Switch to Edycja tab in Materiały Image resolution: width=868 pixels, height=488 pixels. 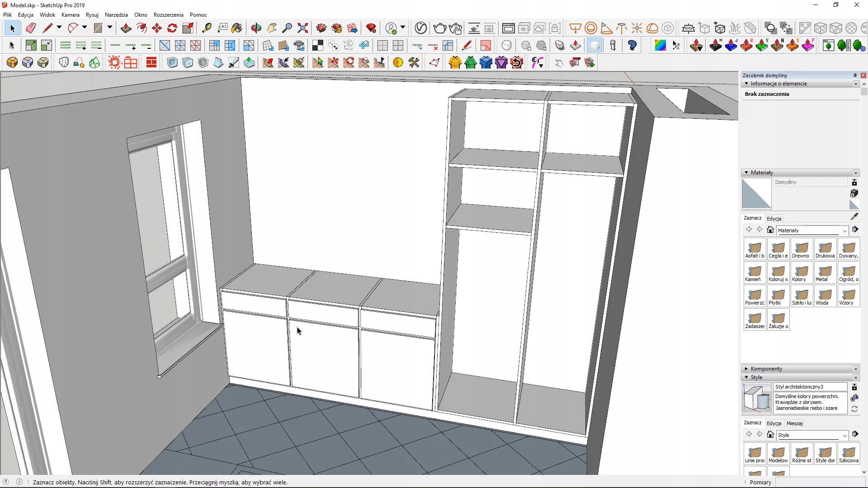click(x=774, y=219)
